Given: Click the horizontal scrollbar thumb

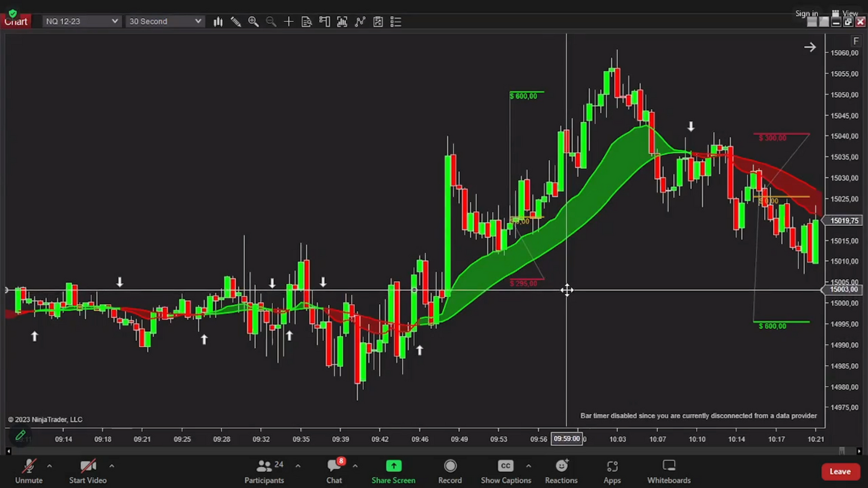Looking at the screenshot, I should [842, 451].
